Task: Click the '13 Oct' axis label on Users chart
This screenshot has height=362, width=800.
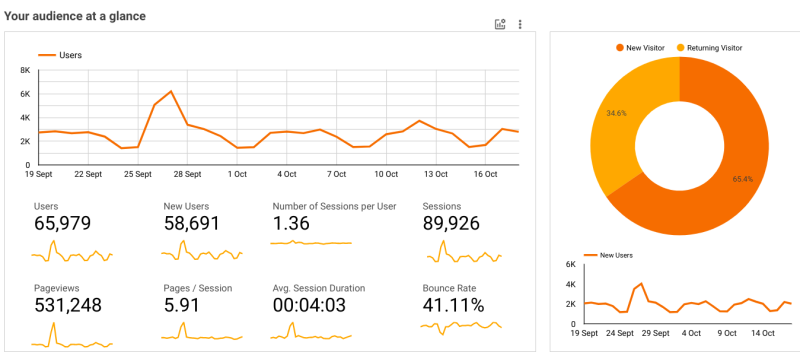Action: tap(435, 174)
